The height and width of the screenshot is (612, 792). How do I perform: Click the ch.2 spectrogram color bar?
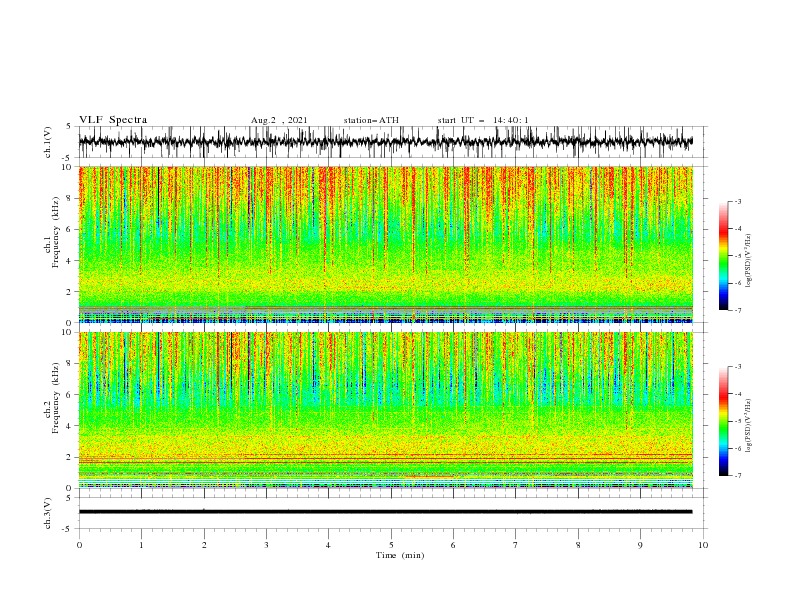coord(723,421)
